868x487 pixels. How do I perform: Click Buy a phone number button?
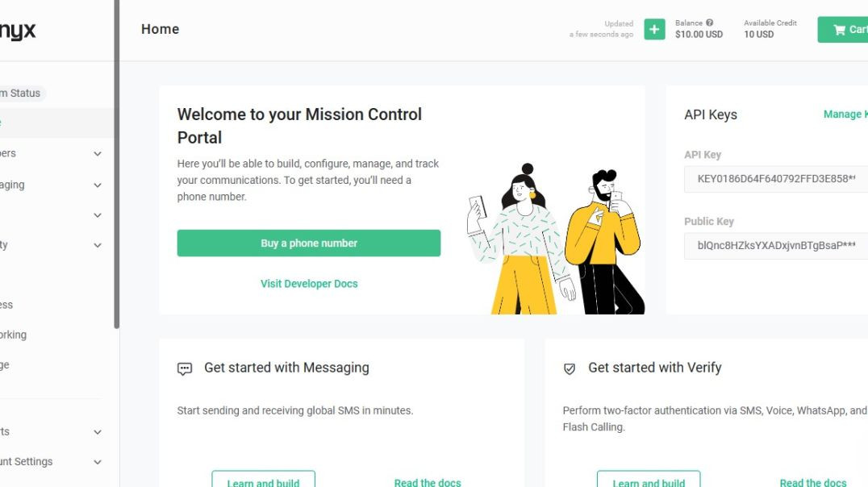[x=309, y=243]
